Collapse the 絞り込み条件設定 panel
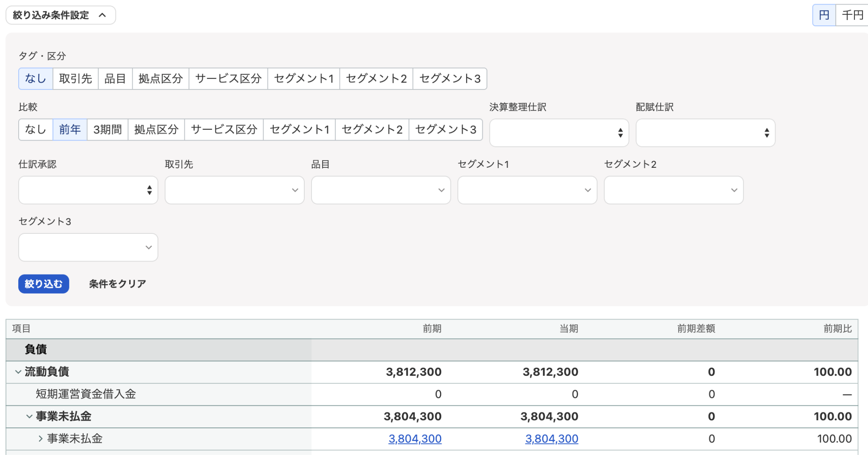This screenshot has width=868, height=455. pyautogui.click(x=61, y=15)
